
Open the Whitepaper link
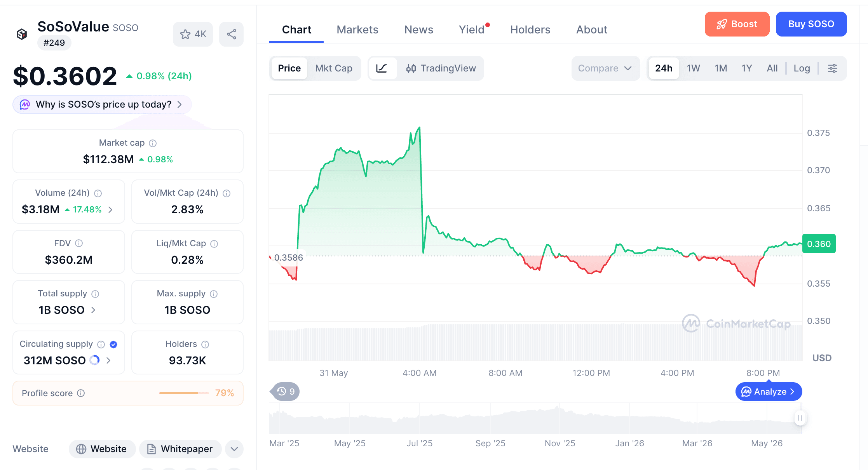[180, 449]
